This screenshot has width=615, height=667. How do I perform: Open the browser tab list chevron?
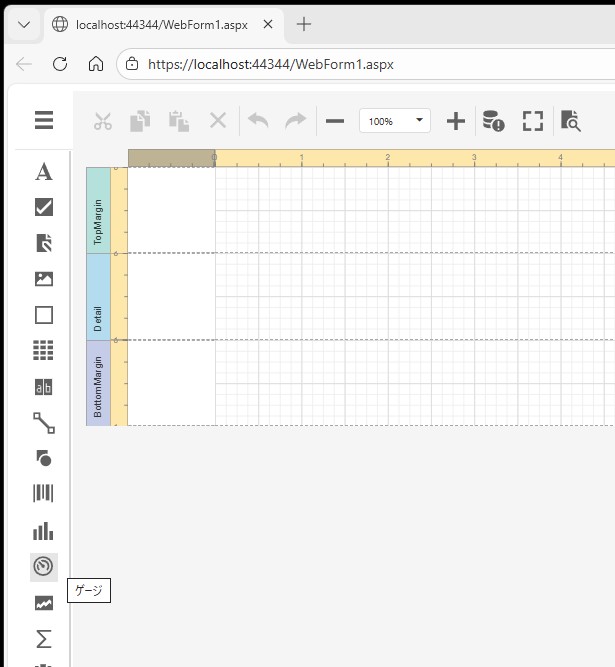tap(24, 24)
